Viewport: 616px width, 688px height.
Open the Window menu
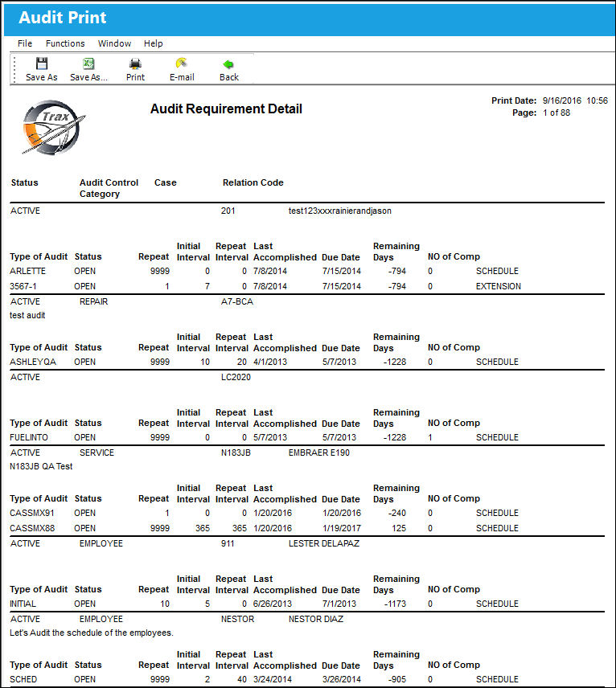point(114,43)
